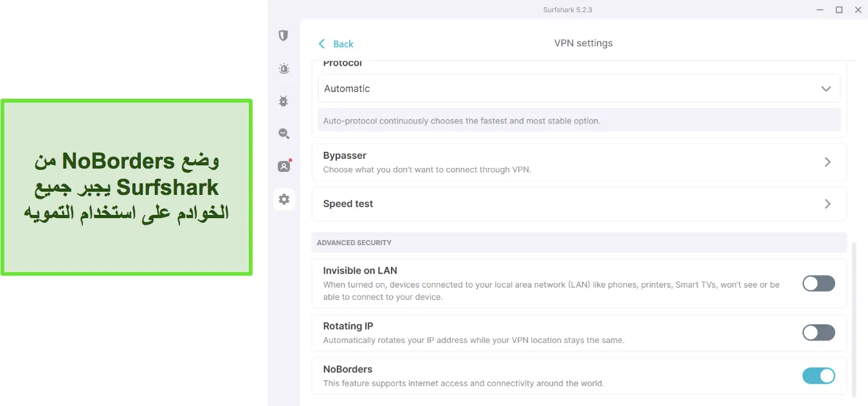
Task: Expand the Speed test chevron arrow
Action: (827, 204)
